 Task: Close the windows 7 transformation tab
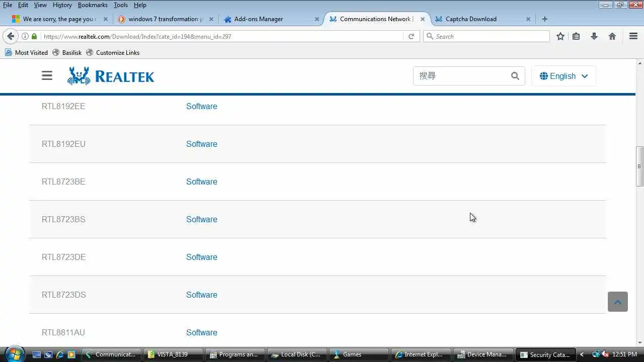(x=211, y=19)
